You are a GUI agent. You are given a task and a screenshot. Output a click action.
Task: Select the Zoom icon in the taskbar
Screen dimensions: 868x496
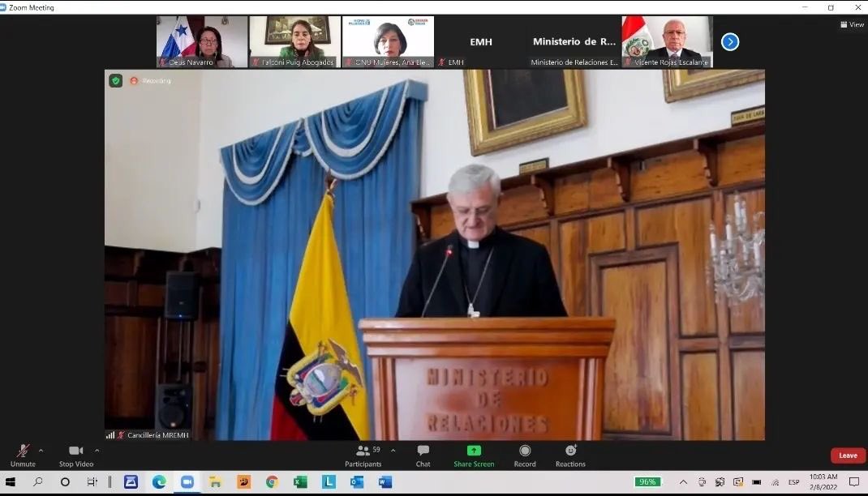point(188,482)
